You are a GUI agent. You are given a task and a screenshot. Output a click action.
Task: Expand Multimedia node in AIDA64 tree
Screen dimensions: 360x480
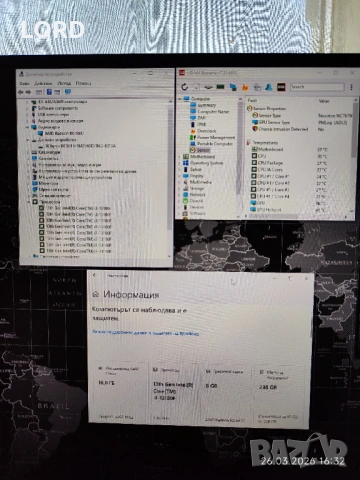[180, 182]
